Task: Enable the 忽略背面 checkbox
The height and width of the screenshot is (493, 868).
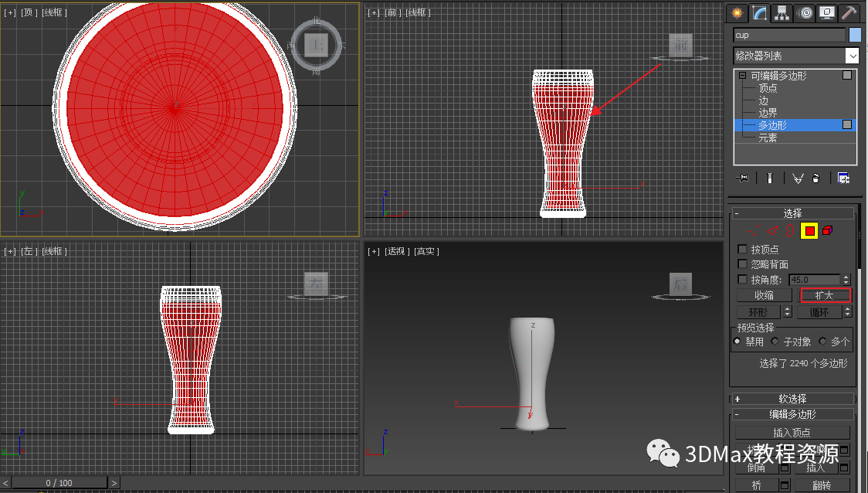Action: (742, 263)
